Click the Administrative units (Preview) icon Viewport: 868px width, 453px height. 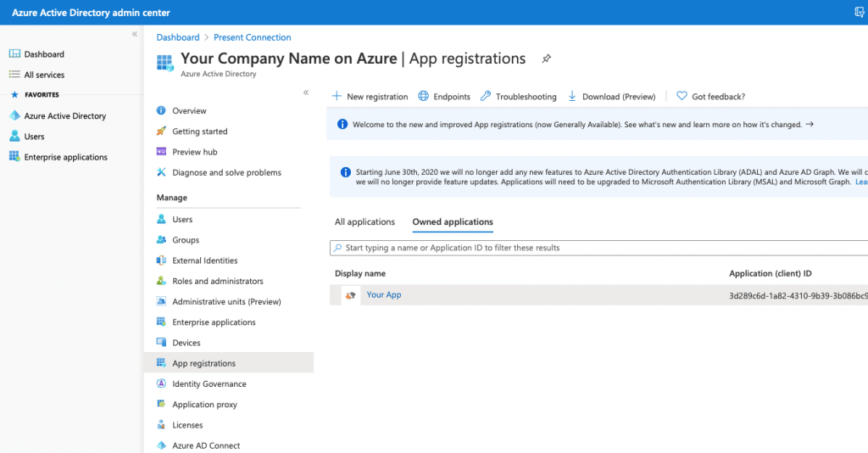161,300
